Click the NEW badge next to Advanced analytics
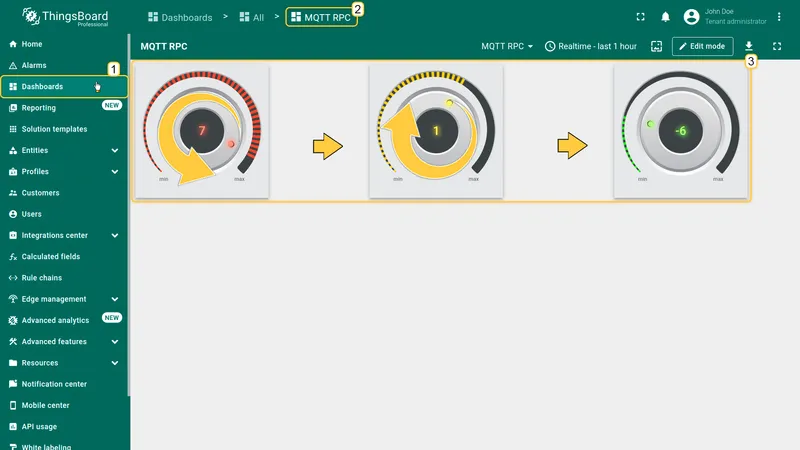Screen dimensions: 800x450 click(112, 317)
